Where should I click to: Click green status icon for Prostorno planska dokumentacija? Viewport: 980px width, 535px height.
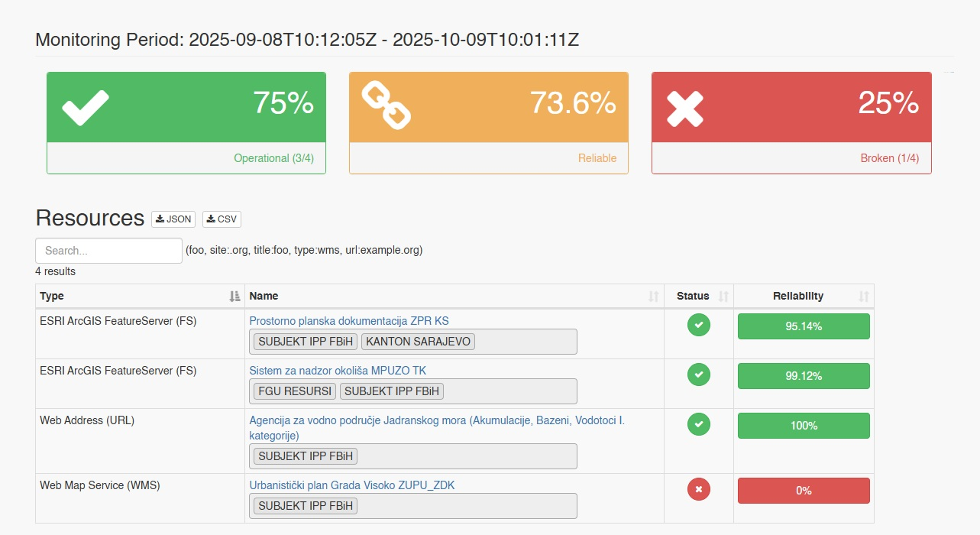(698, 325)
